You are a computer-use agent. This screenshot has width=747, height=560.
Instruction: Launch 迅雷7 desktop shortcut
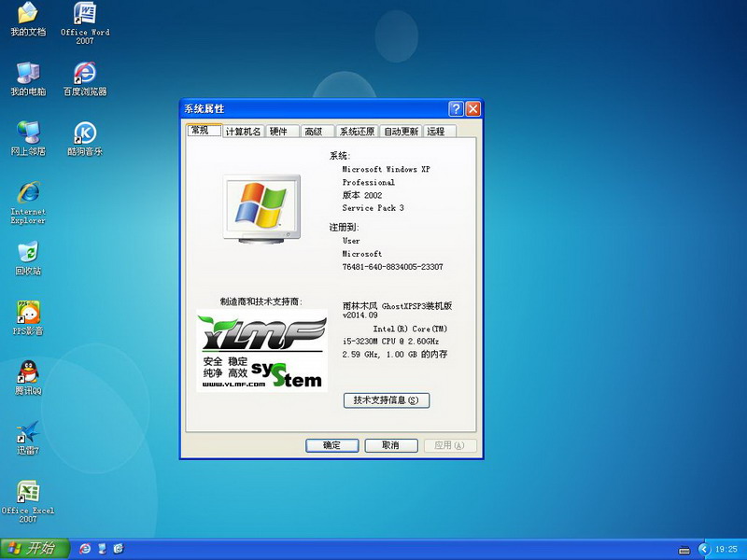(x=28, y=438)
